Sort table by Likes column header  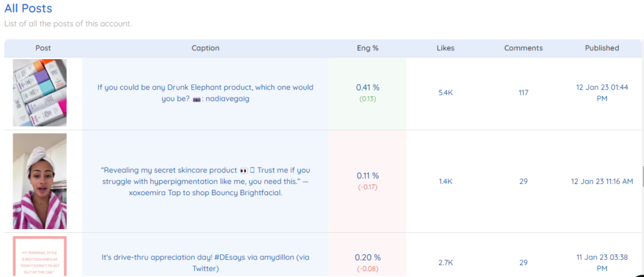[x=446, y=48]
